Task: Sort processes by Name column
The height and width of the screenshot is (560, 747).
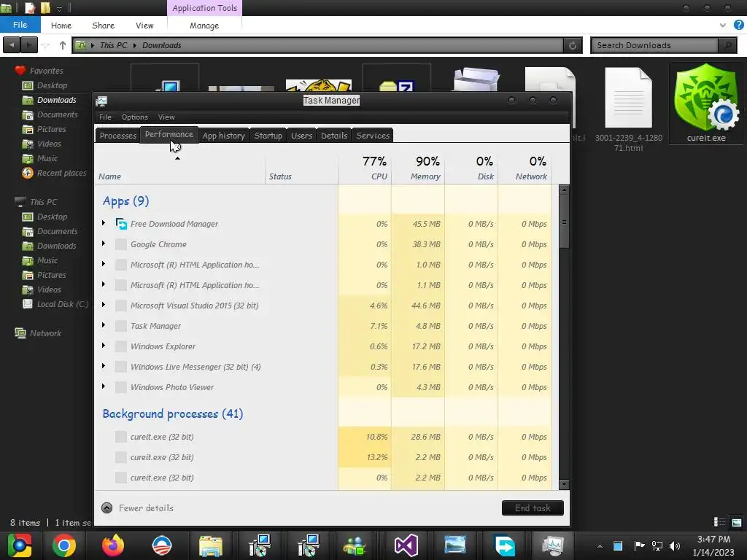Action: click(x=180, y=168)
